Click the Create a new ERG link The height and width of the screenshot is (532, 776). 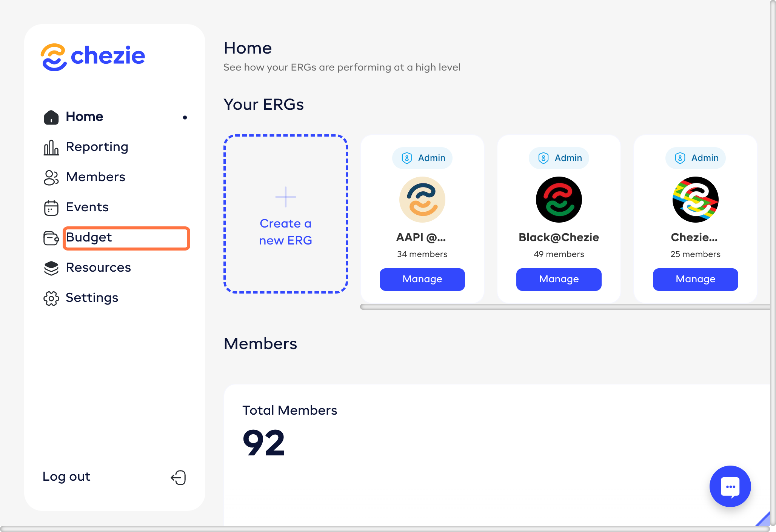point(286,232)
